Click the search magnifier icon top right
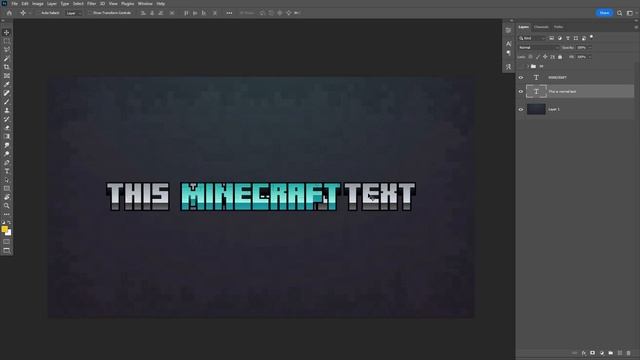 (x=620, y=13)
